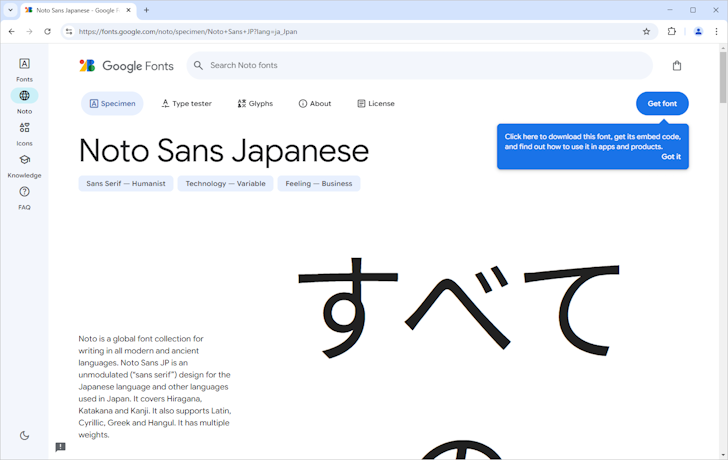This screenshot has width=728, height=460.
Task: Click the Get font button
Action: pos(662,104)
